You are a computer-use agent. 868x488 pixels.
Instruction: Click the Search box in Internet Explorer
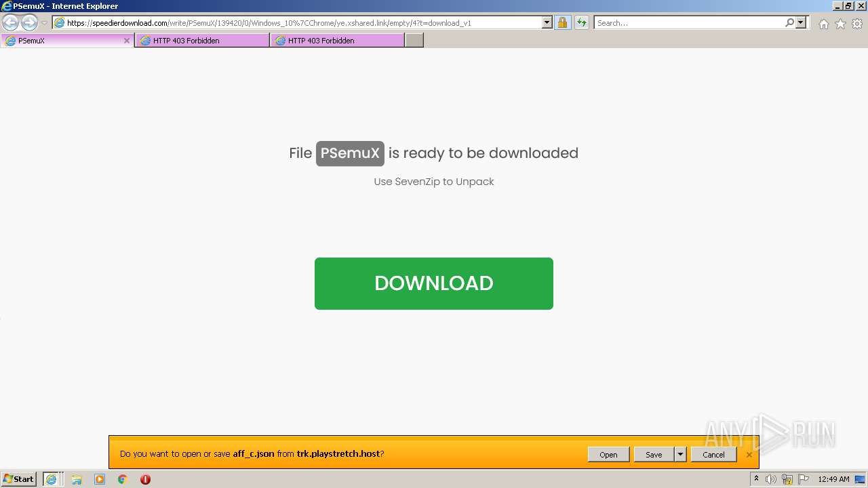(x=689, y=23)
